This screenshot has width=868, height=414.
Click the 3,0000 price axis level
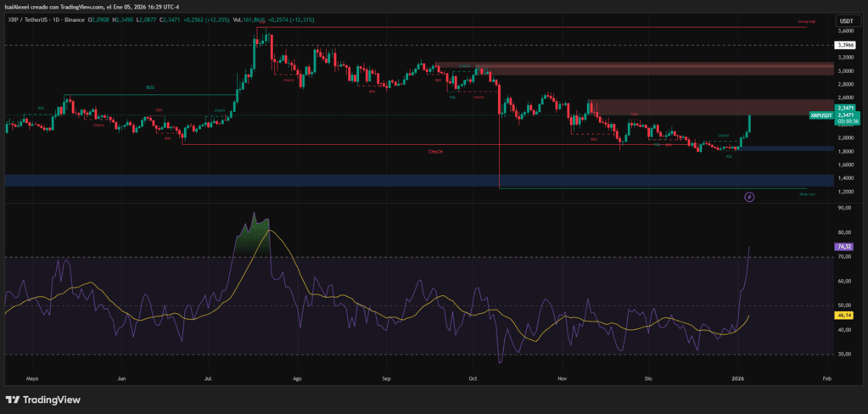(846, 71)
